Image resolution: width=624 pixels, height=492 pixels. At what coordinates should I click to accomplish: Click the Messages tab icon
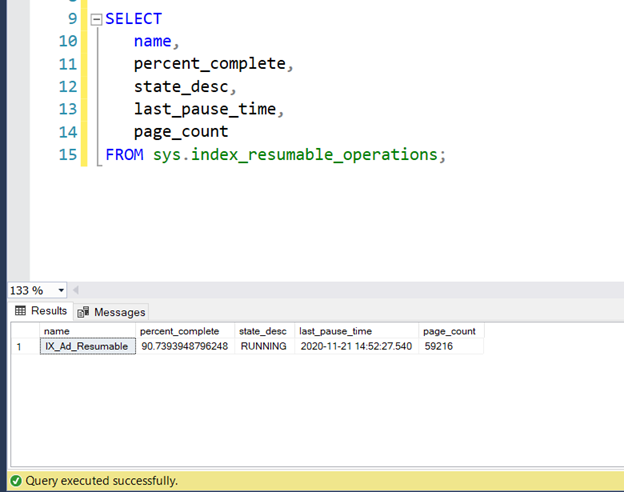(x=83, y=312)
